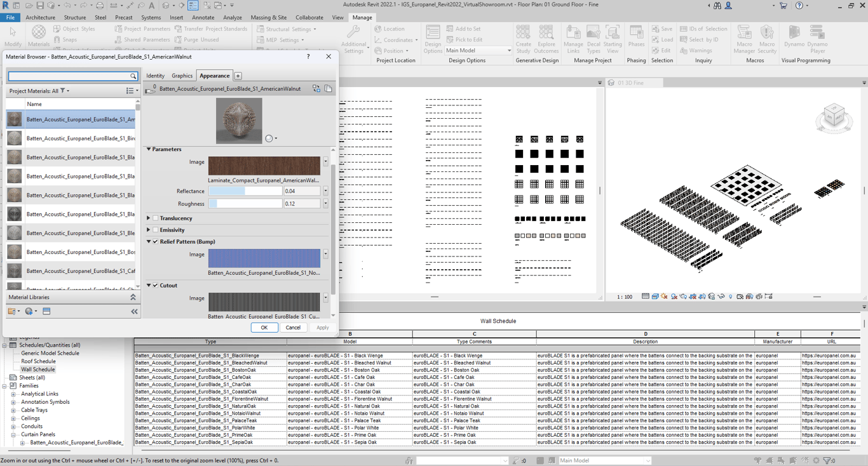This screenshot has width=868, height=466.
Task: Click the search magnifier in Material Browser
Action: coord(133,76)
